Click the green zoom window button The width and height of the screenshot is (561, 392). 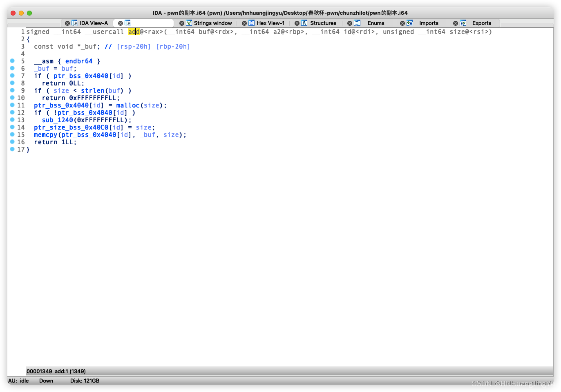pyautogui.click(x=29, y=13)
